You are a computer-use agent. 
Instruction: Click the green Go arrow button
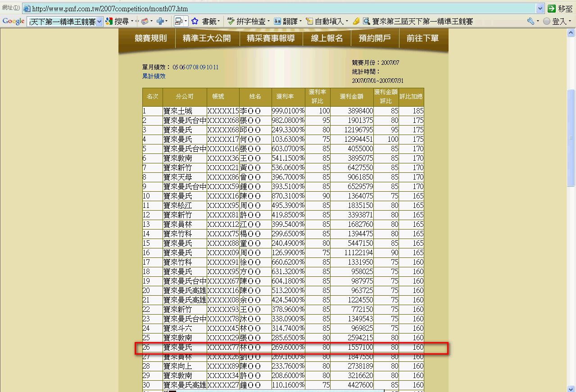click(552, 9)
